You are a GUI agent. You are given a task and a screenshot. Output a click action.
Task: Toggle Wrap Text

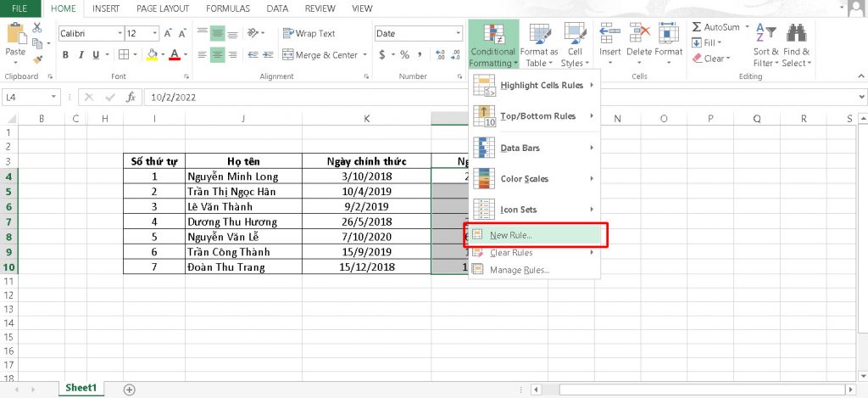(x=309, y=34)
